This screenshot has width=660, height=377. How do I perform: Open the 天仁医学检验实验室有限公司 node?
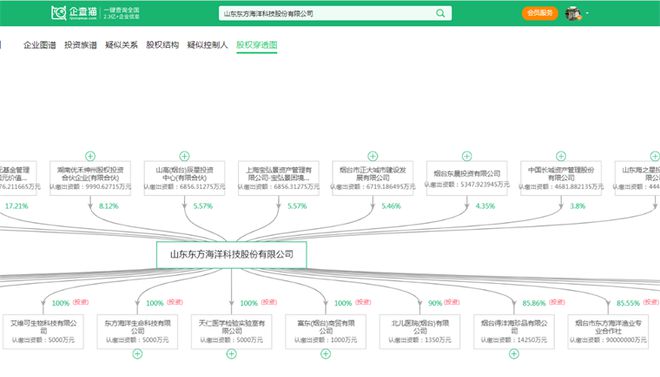(232, 332)
